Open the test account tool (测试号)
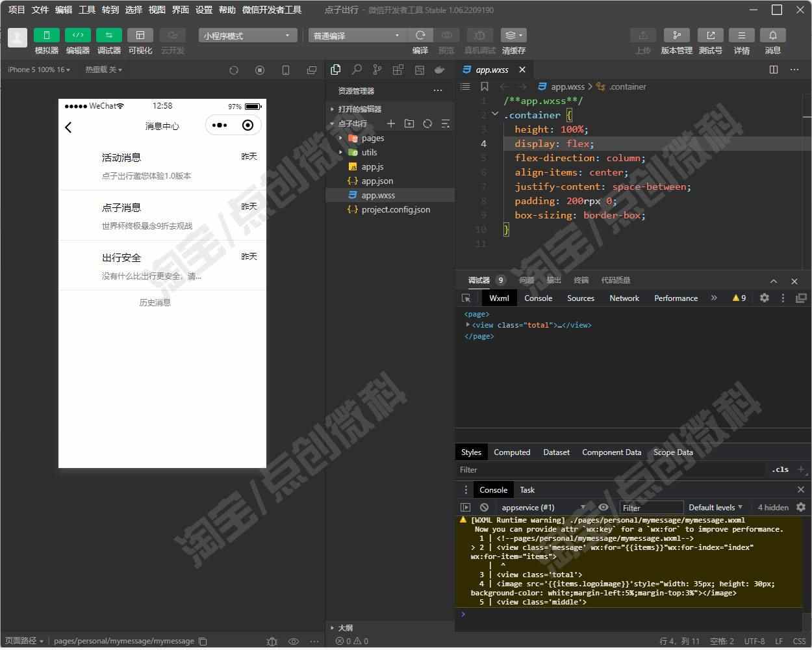 (711, 35)
